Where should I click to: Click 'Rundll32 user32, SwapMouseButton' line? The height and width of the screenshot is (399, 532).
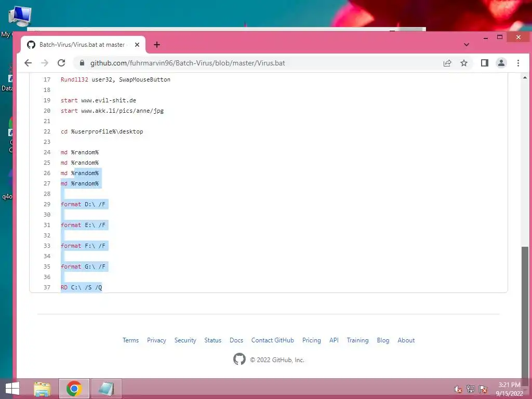[x=115, y=79]
